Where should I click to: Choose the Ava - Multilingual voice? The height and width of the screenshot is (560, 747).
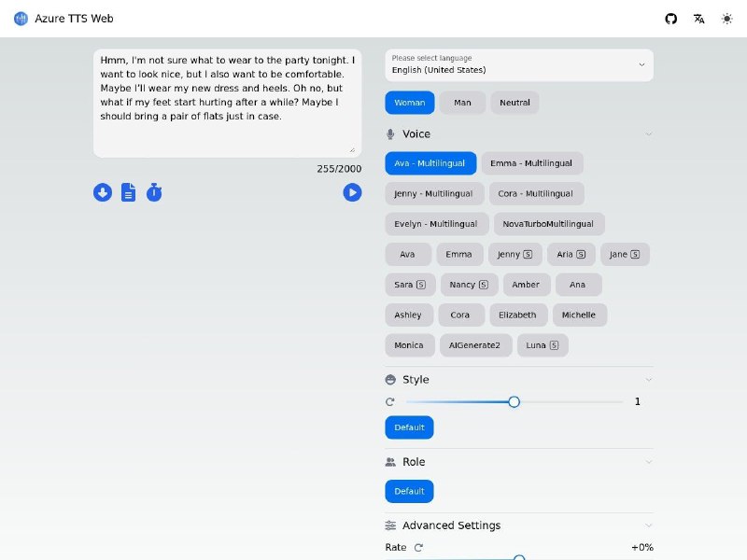pos(430,163)
